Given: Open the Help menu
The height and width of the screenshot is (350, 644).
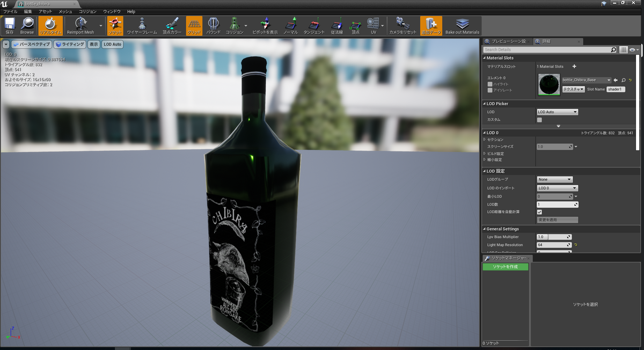Looking at the screenshot, I should point(131,11).
